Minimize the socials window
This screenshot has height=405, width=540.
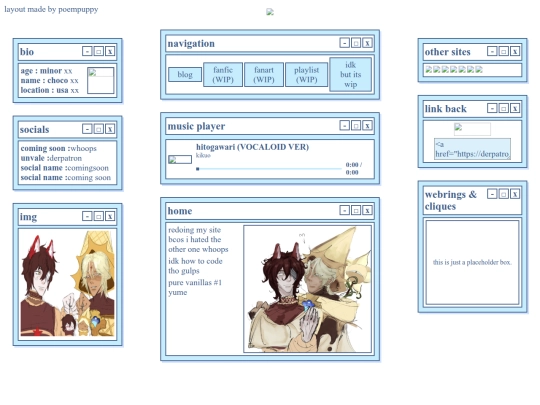(x=87, y=129)
